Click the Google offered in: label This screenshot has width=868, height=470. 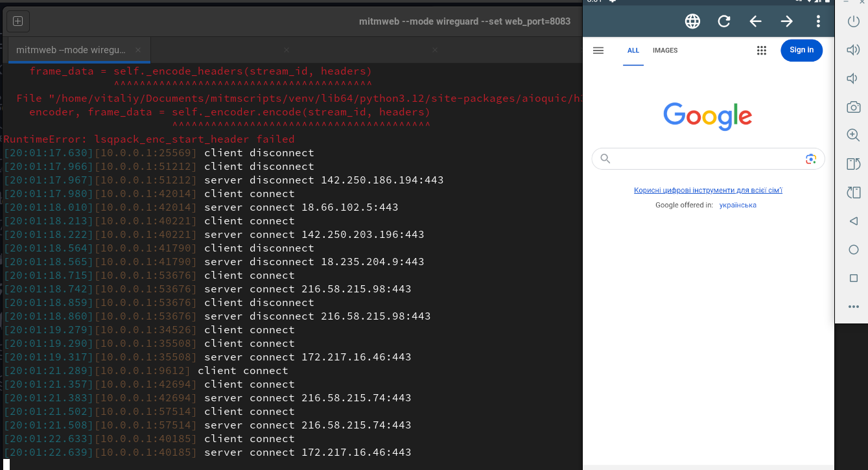[684, 205]
